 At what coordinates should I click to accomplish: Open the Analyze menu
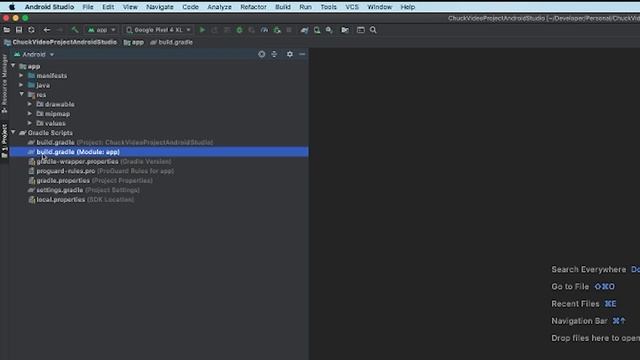click(219, 7)
